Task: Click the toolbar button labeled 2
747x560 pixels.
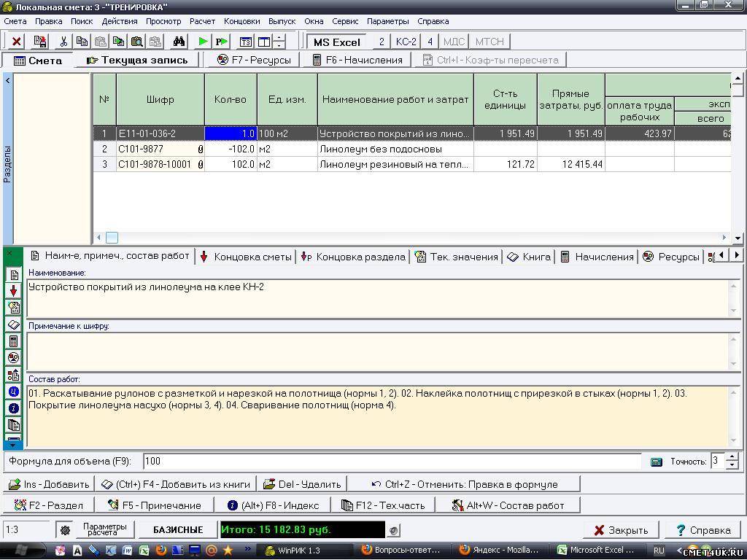Action: tap(382, 42)
